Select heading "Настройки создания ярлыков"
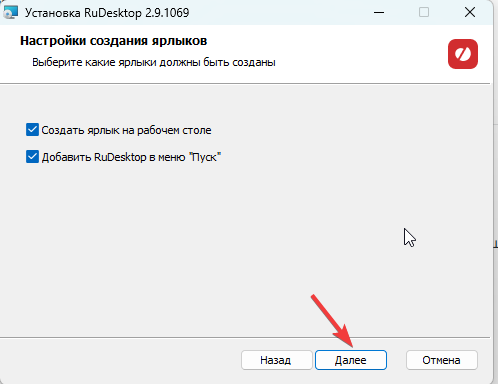This screenshot has width=498, height=384. (x=114, y=41)
